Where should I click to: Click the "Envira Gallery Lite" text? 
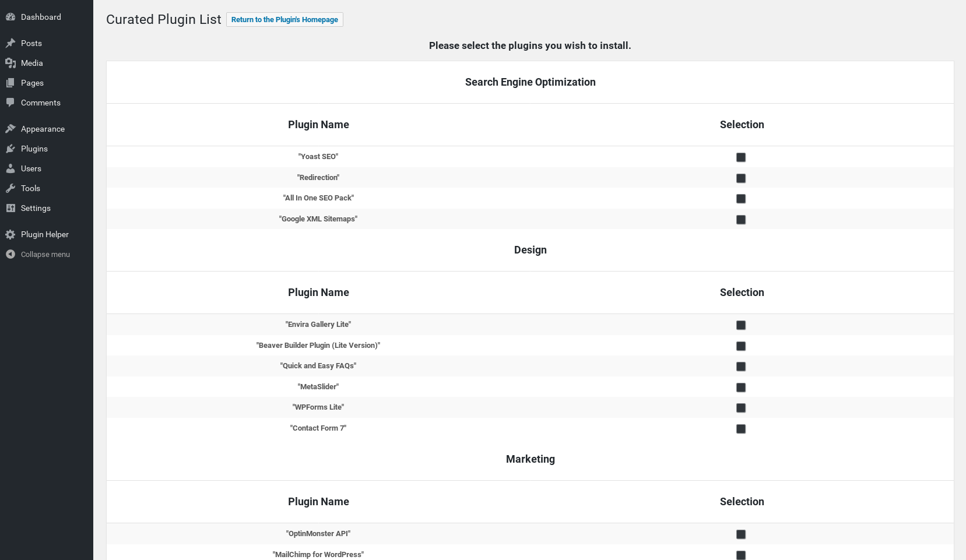pyautogui.click(x=318, y=325)
